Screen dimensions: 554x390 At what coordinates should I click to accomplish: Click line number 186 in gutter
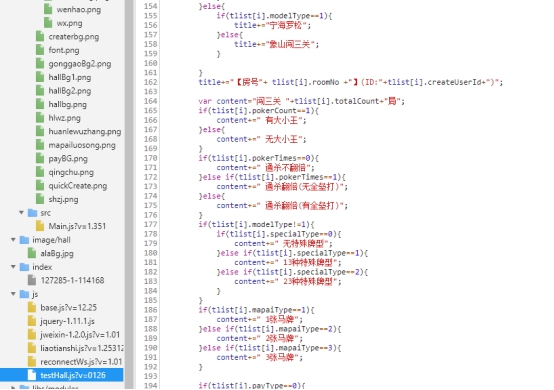pos(151,310)
